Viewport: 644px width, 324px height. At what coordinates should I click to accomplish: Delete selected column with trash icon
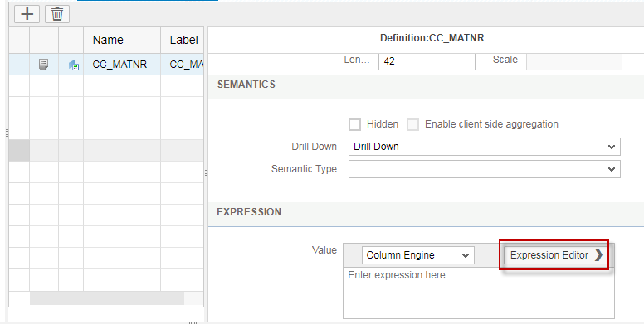(x=57, y=14)
